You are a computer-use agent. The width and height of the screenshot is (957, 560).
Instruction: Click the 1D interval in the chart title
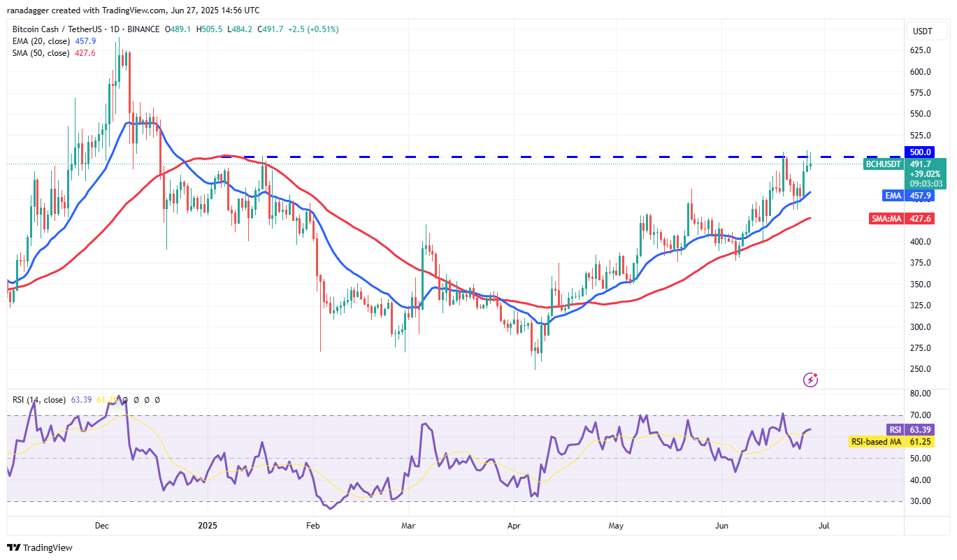click(116, 29)
